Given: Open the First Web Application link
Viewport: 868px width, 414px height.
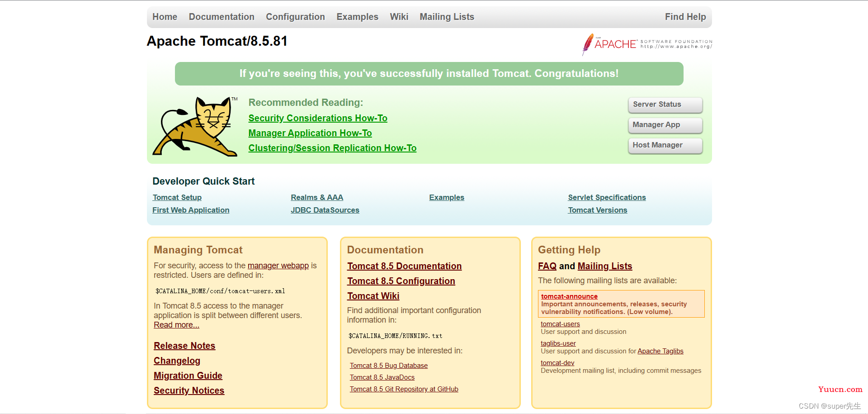Looking at the screenshot, I should click(191, 210).
